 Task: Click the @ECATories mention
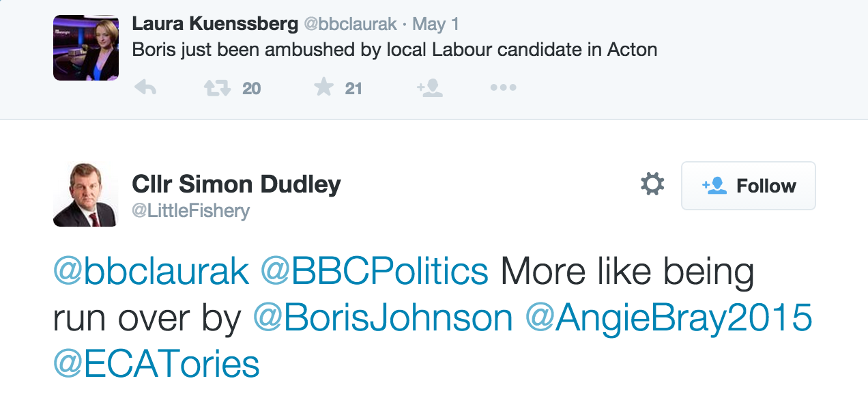tap(156, 364)
